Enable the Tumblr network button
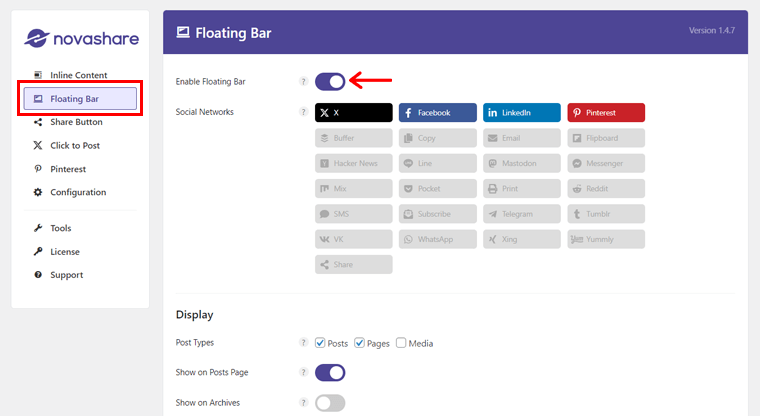This screenshot has height=416, width=760. pos(606,214)
